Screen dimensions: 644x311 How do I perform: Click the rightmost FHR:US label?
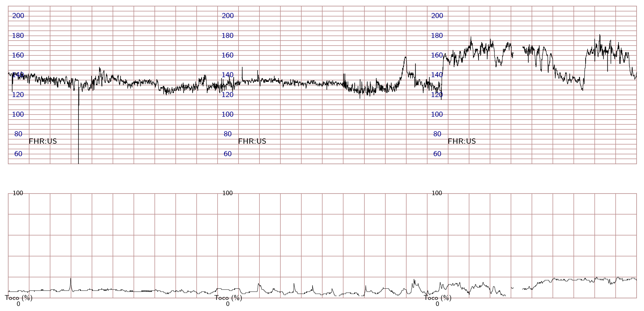tap(462, 141)
